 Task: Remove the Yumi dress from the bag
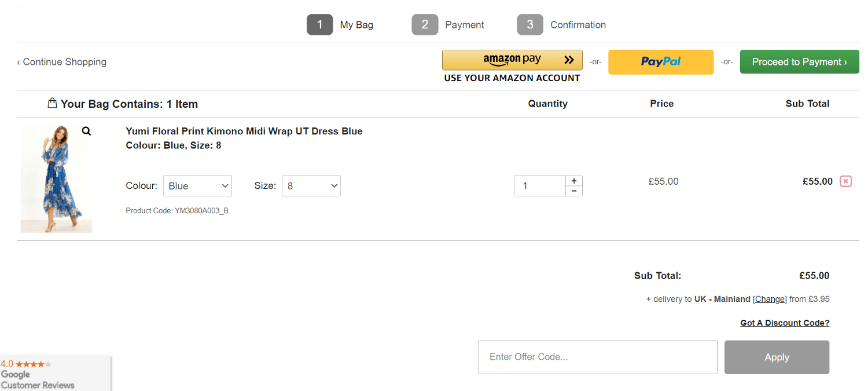coord(845,181)
